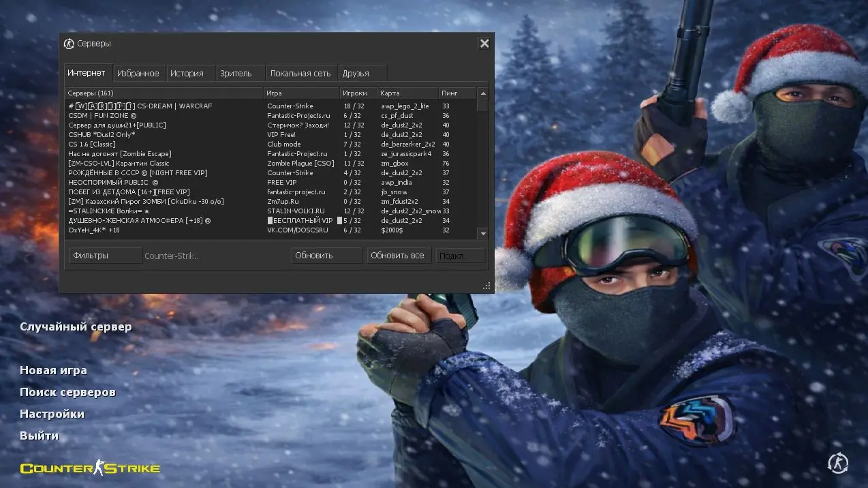Image resolution: width=868 pixels, height=488 pixels.
Task: Open the Друзья tab
Action: click(x=356, y=74)
